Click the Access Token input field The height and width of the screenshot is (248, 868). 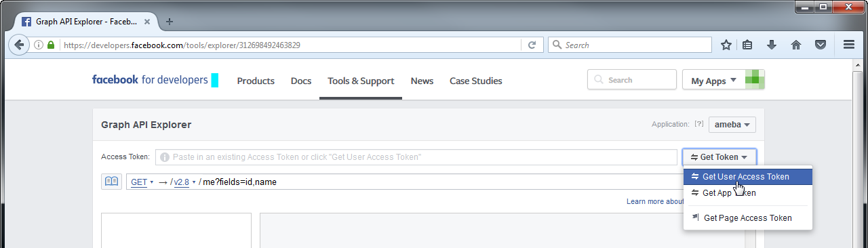click(416, 157)
